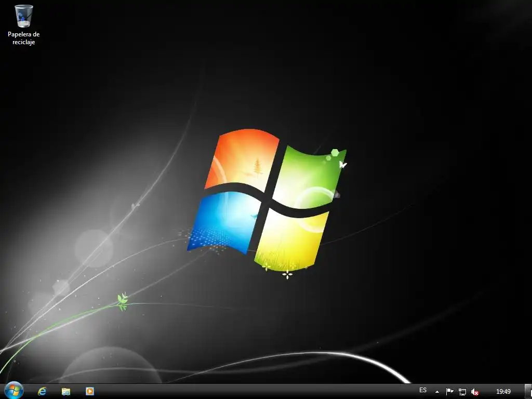
Task: Launch Windows Media Player from taskbar
Action: (x=90, y=391)
